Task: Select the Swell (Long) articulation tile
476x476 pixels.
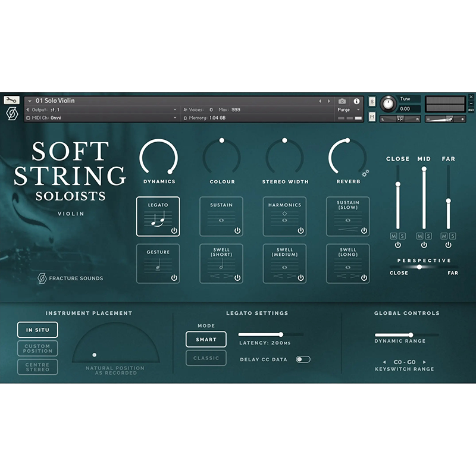Action: pyautogui.click(x=348, y=264)
